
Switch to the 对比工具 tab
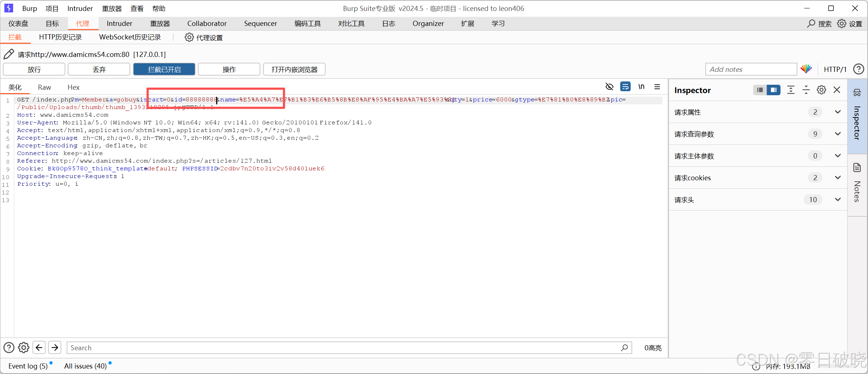[351, 24]
